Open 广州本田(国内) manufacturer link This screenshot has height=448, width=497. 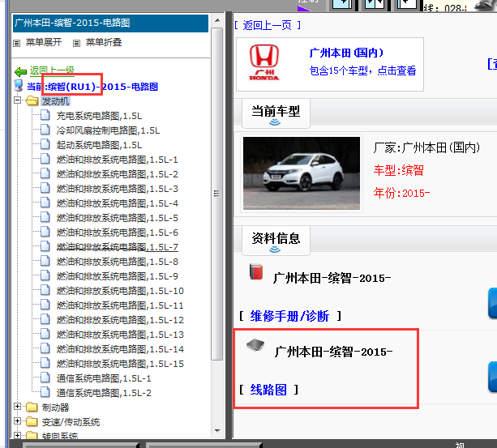coord(346,53)
